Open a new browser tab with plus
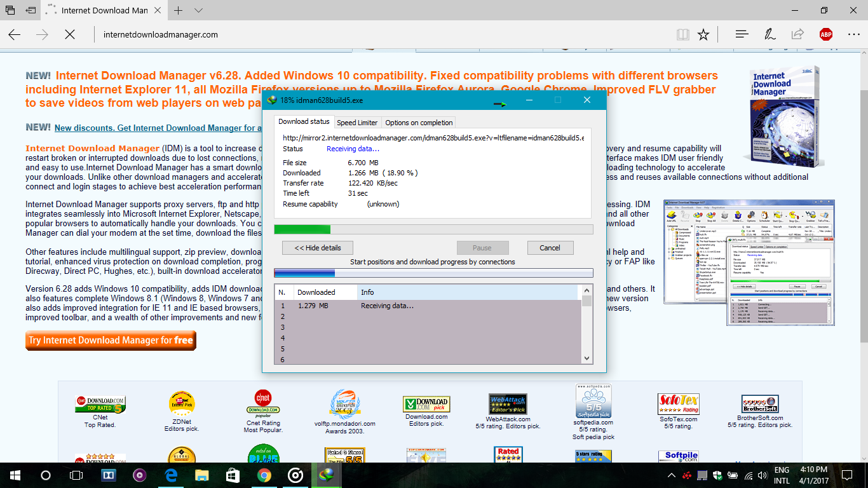The image size is (868, 488). tap(179, 10)
